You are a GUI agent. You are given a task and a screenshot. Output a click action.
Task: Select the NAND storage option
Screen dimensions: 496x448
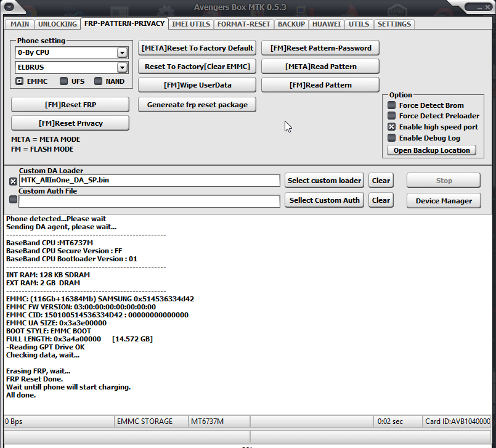tap(99, 81)
